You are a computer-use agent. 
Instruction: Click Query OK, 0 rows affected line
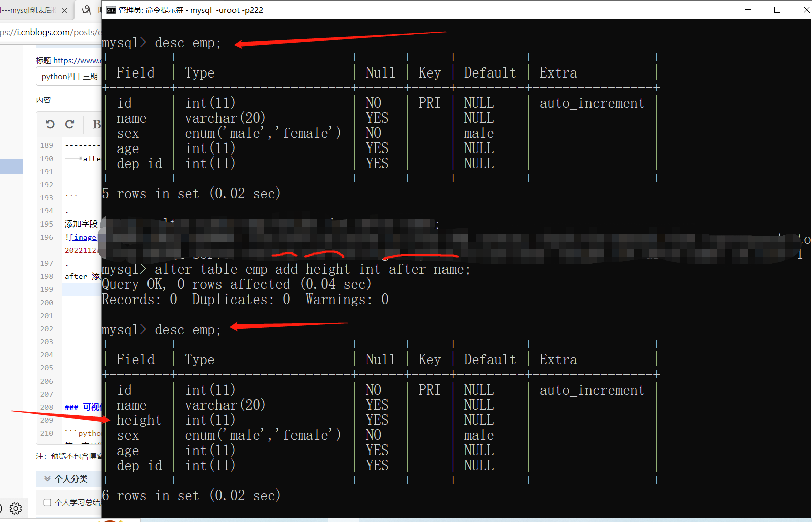tap(237, 284)
